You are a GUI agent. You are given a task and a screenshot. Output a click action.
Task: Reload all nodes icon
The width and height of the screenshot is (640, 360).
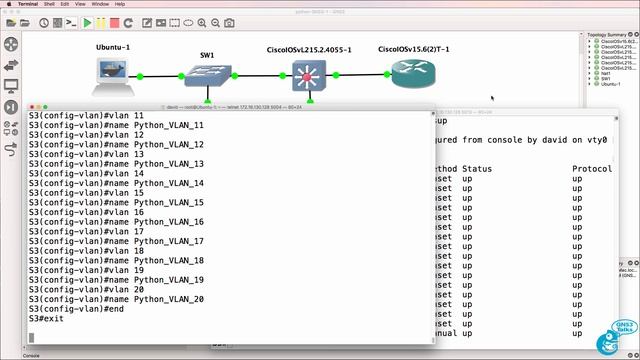tap(128, 23)
